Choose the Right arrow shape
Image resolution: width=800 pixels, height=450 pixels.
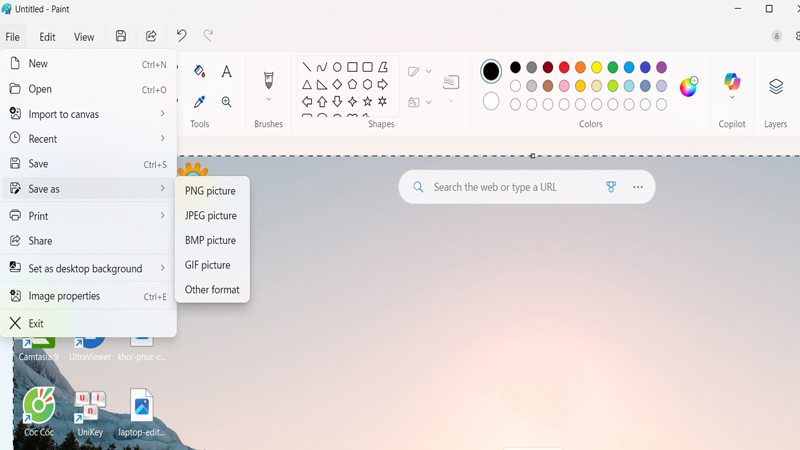coord(383,84)
